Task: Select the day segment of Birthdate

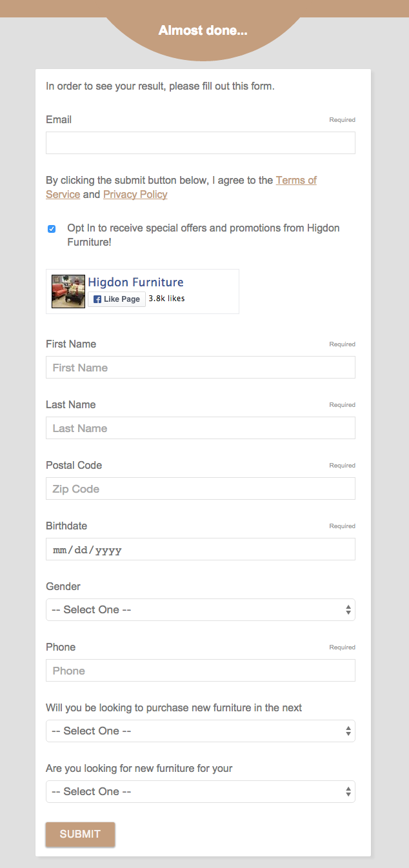Action: [81, 550]
